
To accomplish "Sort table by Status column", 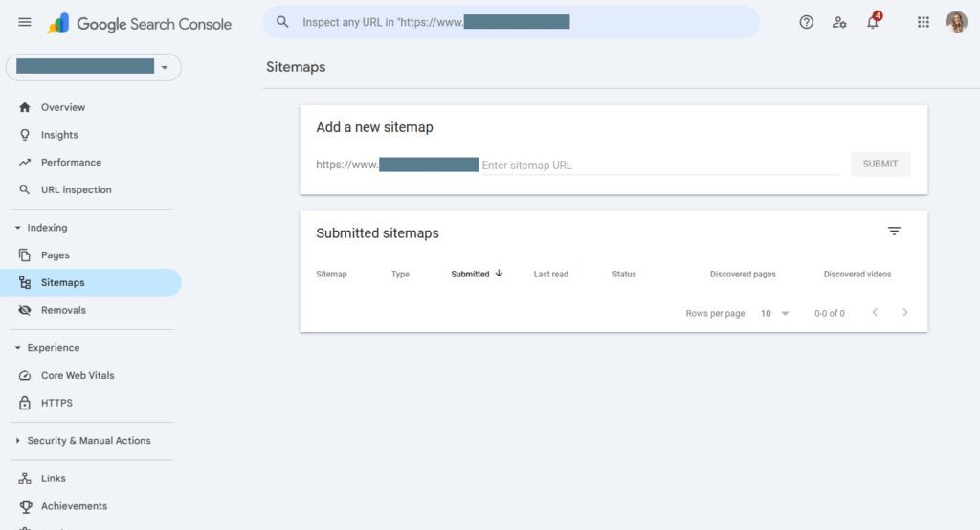I will point(624,275).
